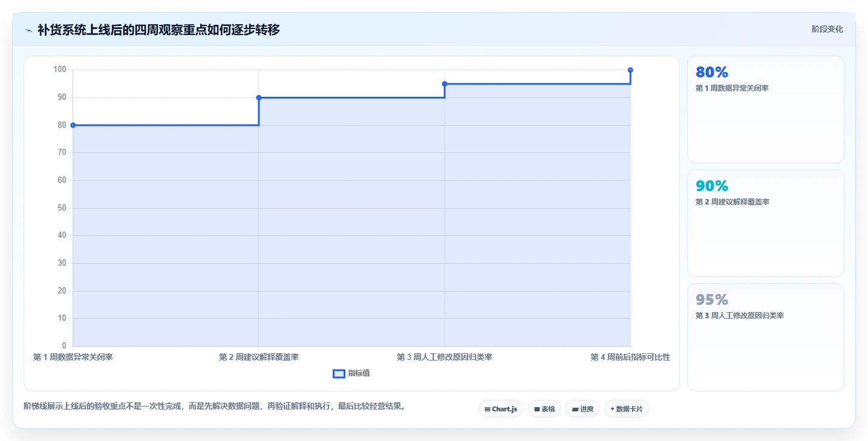Click the chart title 补货系统上线后的四周观察重点如何逐步转移
The width and height of the screenshot is (868, 441).
(158, 30)
